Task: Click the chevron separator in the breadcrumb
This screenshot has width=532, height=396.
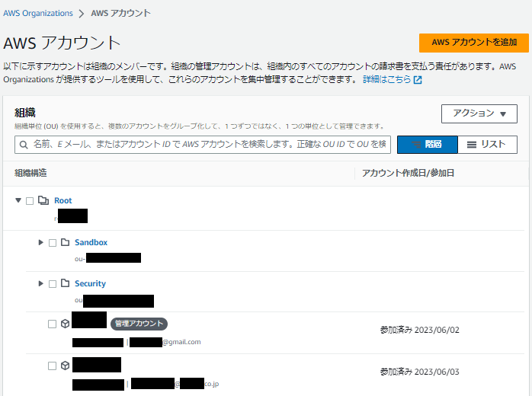Action: [x=82, y=14]
